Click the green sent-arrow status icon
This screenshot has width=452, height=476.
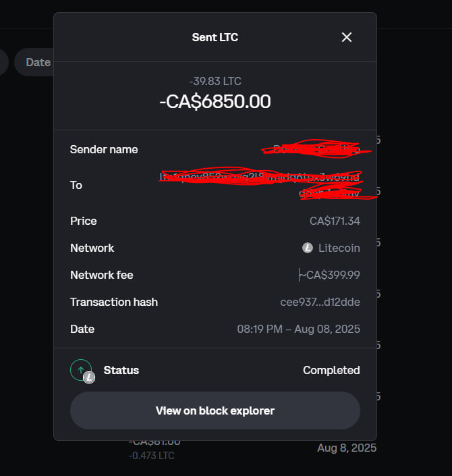(x=81, y=370)
